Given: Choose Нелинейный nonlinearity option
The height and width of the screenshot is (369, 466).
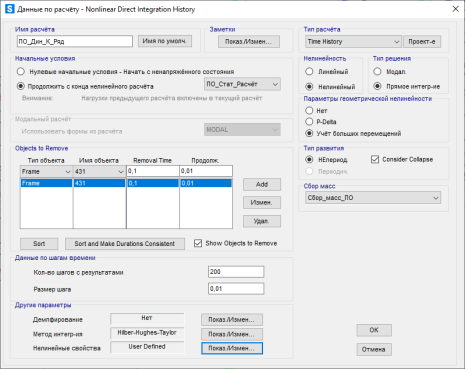Looking at the screenshot, I should click(x=309, y=87).
